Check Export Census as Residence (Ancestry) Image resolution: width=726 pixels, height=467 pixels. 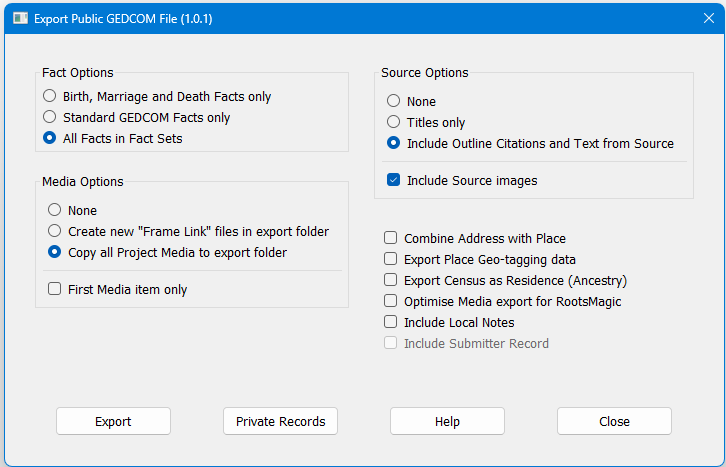tap(391, 281)
